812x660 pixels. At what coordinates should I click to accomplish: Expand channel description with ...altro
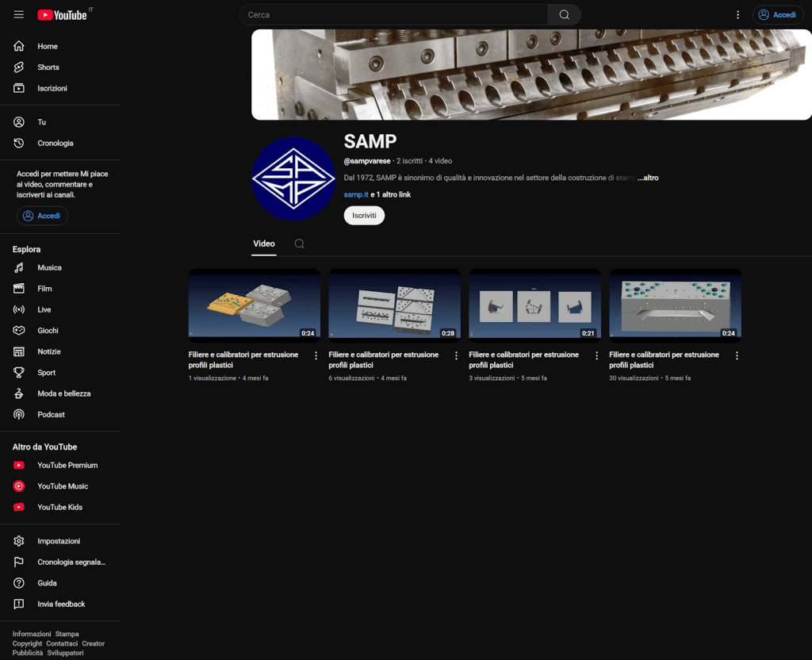[x=648, y=178]
